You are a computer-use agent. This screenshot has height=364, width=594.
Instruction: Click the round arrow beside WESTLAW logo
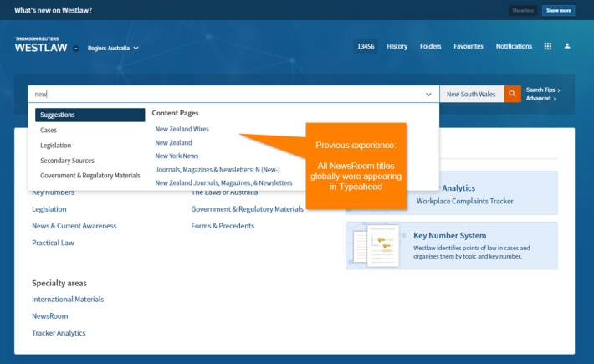pos(76,49)
